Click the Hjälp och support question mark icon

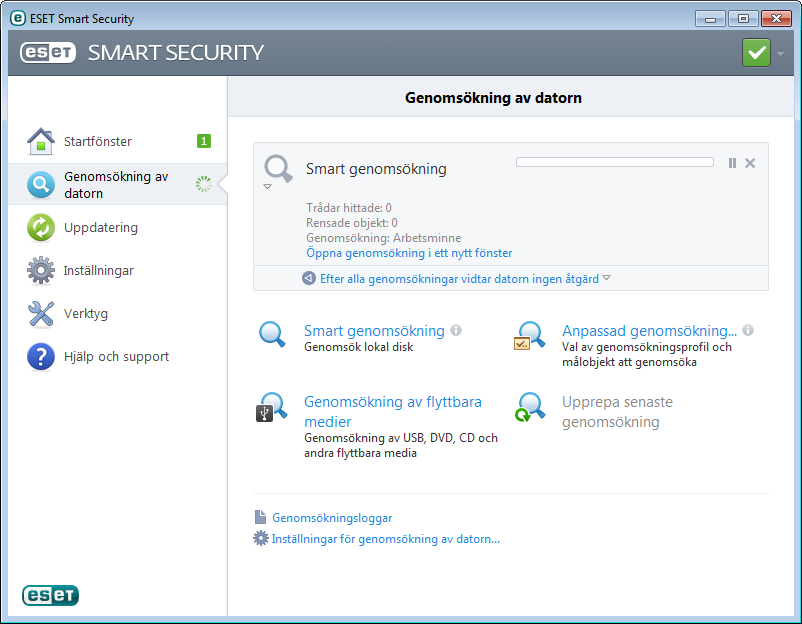(x=41, y=356)
